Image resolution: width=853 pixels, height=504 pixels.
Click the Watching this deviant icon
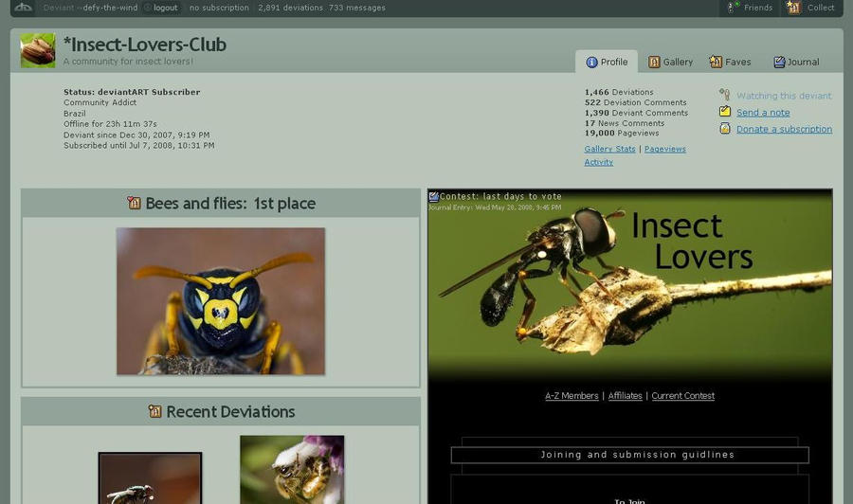point(725,95)
